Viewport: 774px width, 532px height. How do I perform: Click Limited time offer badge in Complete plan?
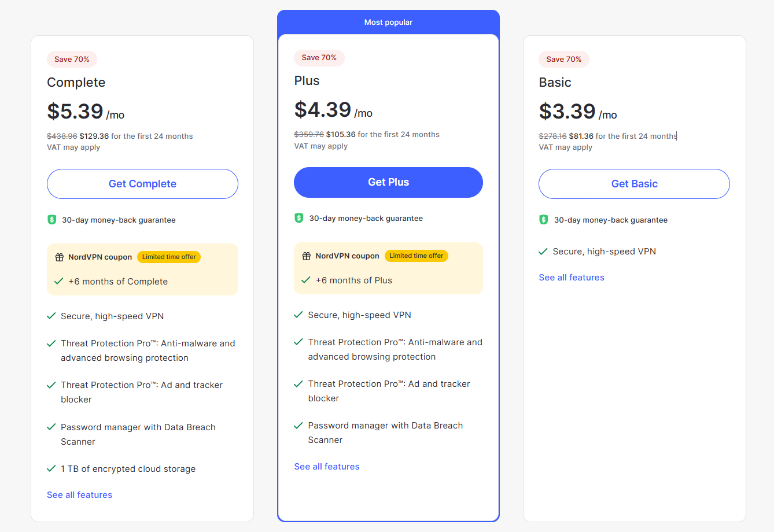(x=169, y=257)
